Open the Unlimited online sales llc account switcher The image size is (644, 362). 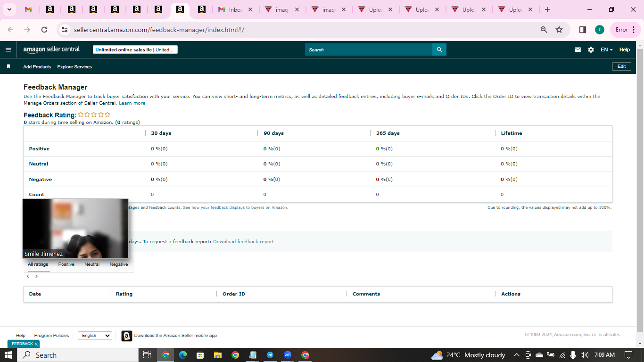[x=135, y=49]
